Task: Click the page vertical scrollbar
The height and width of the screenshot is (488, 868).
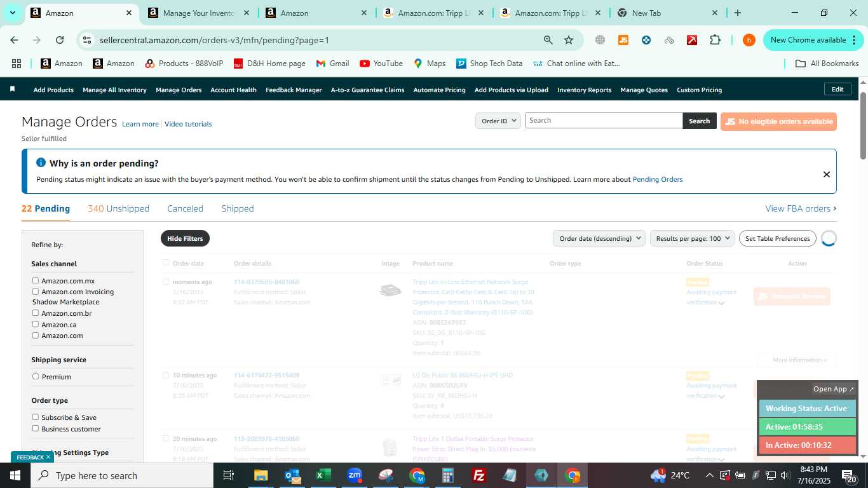Action: pyautogui.click(x=864, y=126)
